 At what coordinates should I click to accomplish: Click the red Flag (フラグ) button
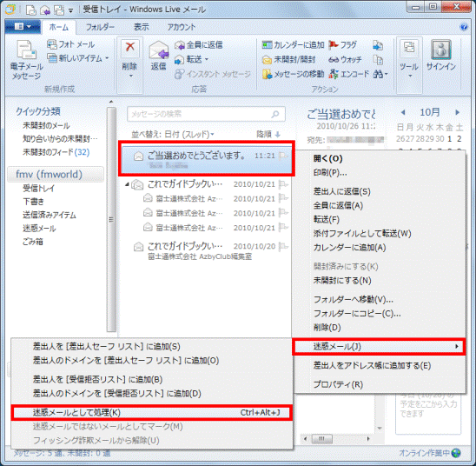(343, 45)
